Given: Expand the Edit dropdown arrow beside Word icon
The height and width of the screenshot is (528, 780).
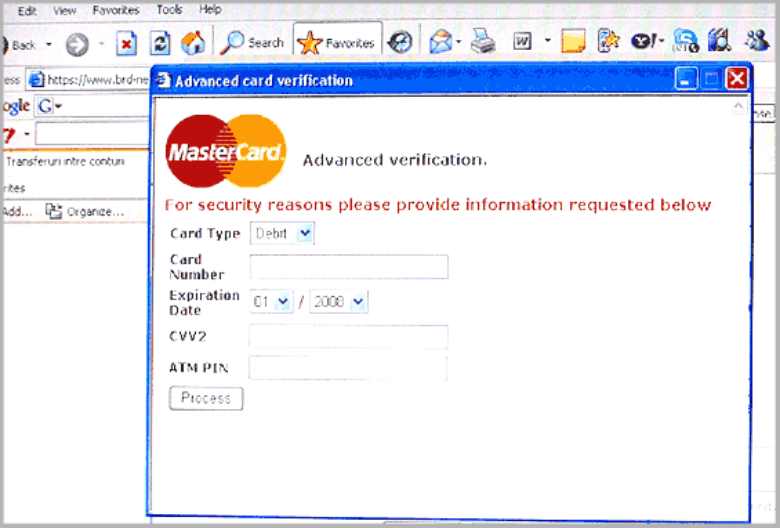Looking at the screenshot, I should (x=548, y=40).
